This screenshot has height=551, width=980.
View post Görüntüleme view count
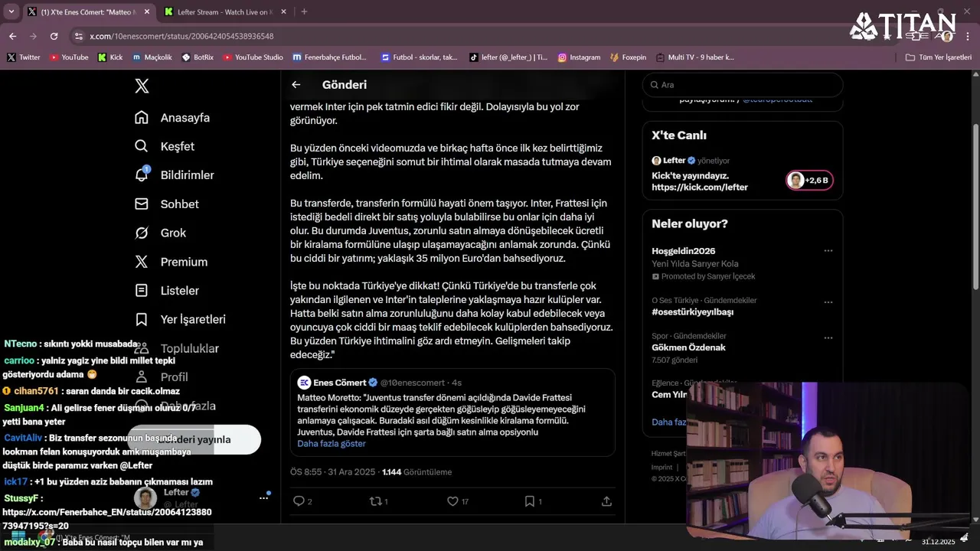point(416,472)
